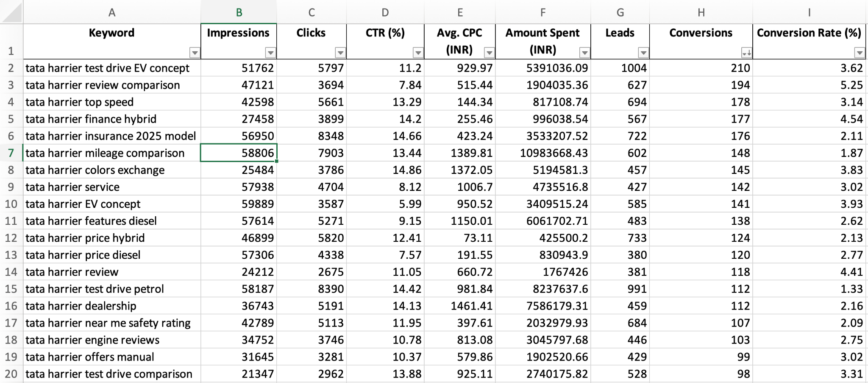Open the Keyword column filter dropdown
The image size is (868, 383).
pyautogui.click(x=194, y=52)
